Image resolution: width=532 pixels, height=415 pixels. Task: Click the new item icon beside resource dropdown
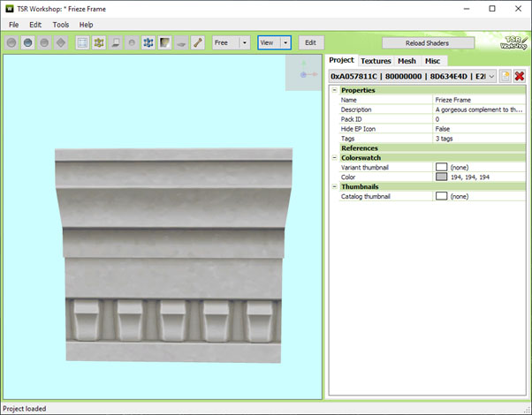505,76
